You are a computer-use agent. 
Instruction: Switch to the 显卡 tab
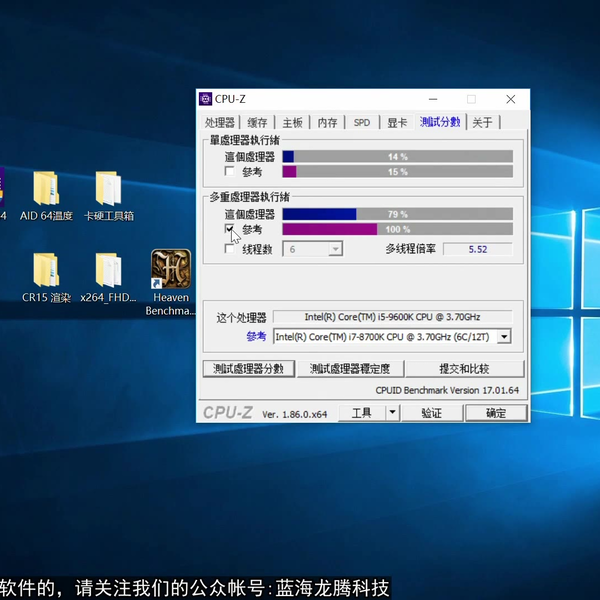(397, 122)
